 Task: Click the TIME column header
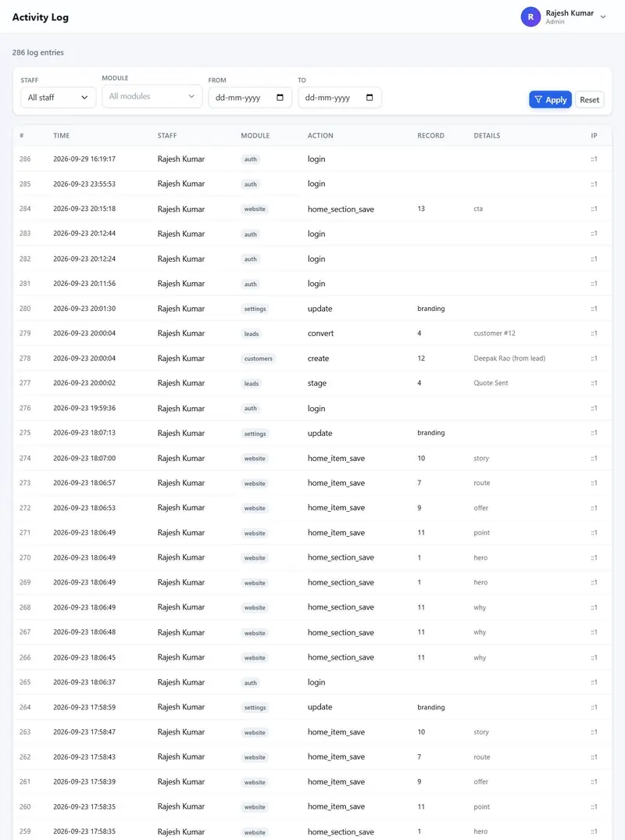point(62,135)
